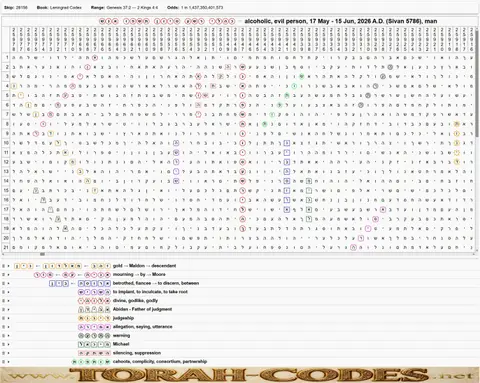Expand the arrow on the 'betrothed, fiancee' row
480x383 pixels.
(8, 283)
